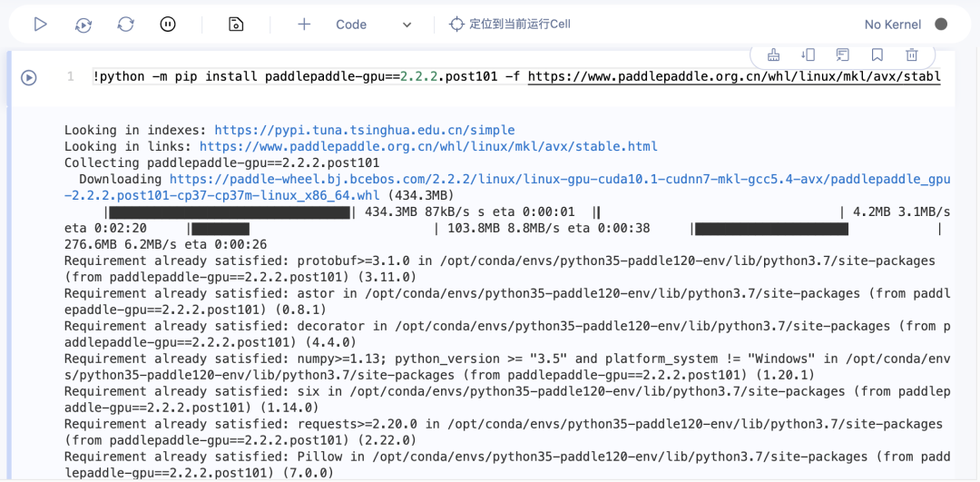Click 'Collecting paddlepaddle-gpu==2.2.2.post101' output line
Image resolution: width=980 pixels, height=482 pixels.
pyautogui.click(x=222, y=163)
